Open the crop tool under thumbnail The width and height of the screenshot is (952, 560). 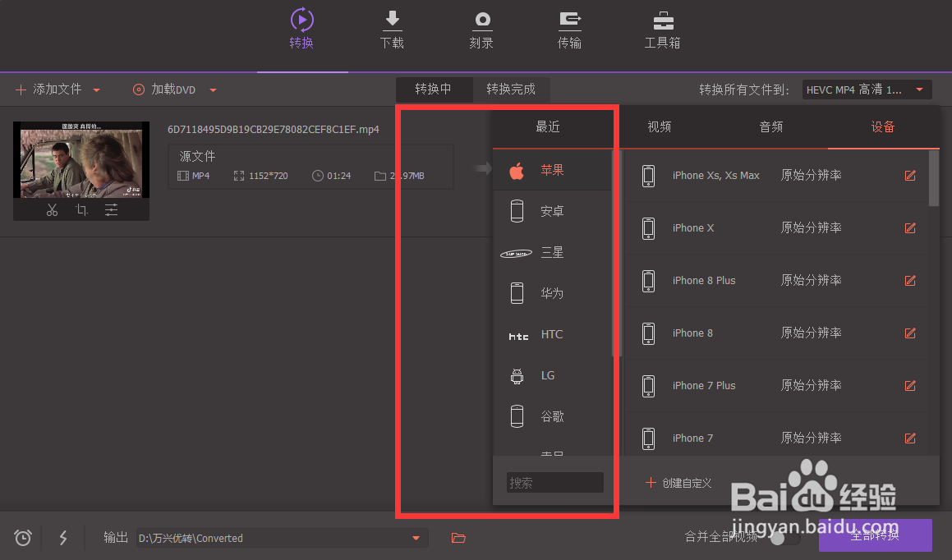pyautogui.click(x=81, y=210)
